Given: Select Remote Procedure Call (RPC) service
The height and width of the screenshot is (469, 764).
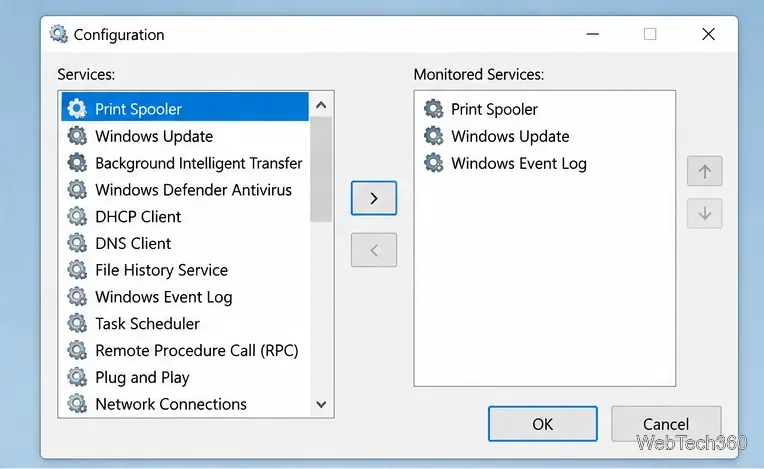Looking at the screenshot, I should [185, 350].
